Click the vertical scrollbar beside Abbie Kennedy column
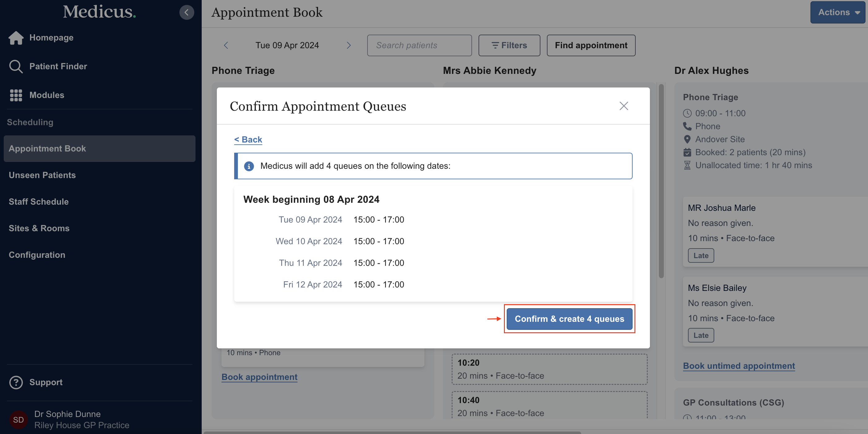The width and height of the screenshot is (868, 434). (x=661, y=182)
